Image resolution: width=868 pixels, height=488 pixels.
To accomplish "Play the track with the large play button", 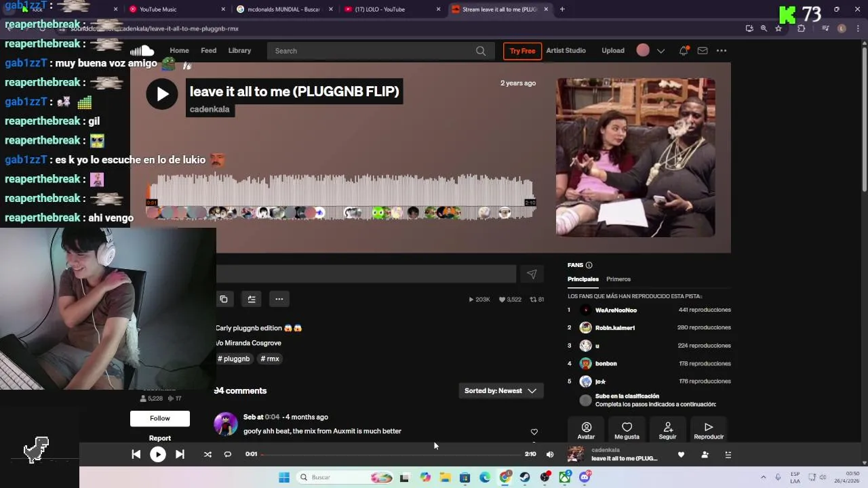I will click(x=161, y=94).
